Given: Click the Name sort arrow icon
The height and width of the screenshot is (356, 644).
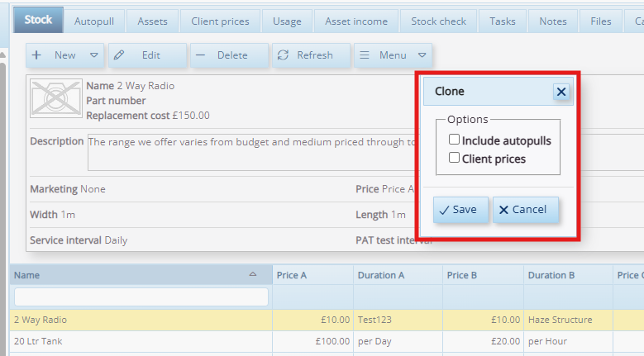Looking at the screenshot, I should [x=253, y=274].
